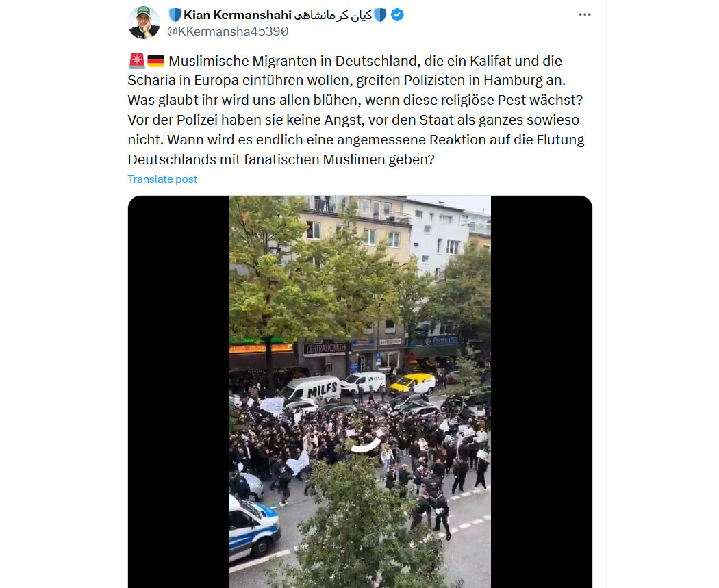Click the white MILFS van in the video
Viewport: 719px width, 588px height.
(x=311, y=389)
